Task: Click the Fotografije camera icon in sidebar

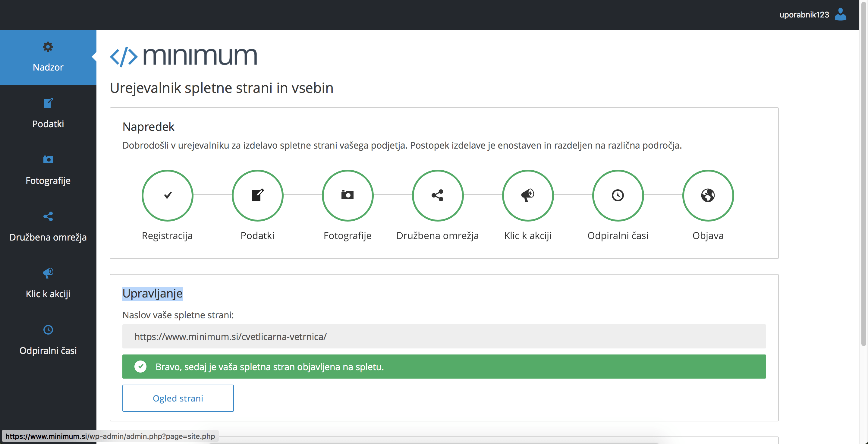Action: [48, 159]
